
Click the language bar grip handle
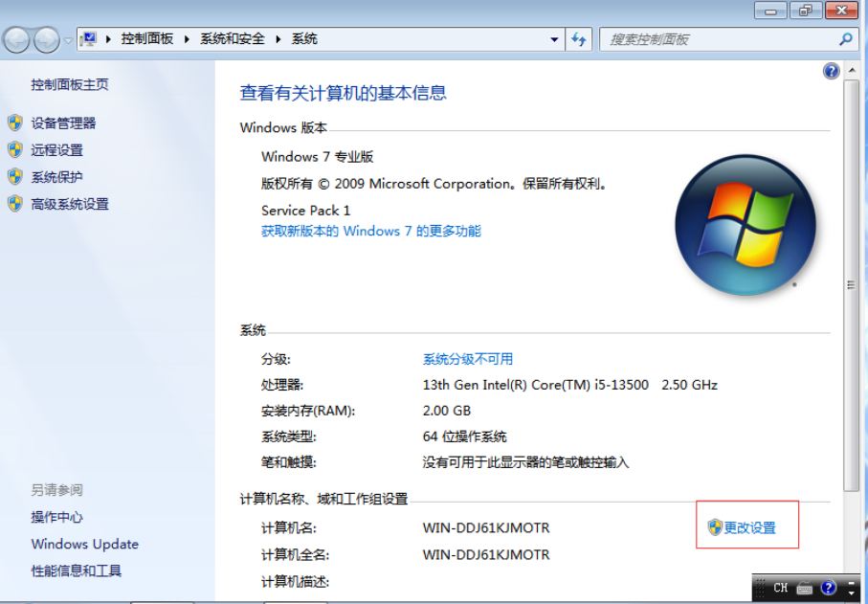point(760,588)
